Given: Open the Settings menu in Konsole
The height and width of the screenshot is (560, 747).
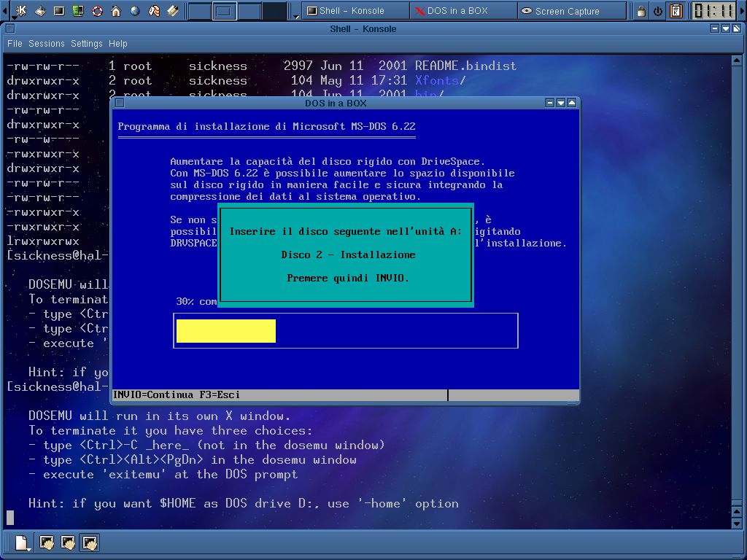Looking at the screenshot, I should (87, 44).
